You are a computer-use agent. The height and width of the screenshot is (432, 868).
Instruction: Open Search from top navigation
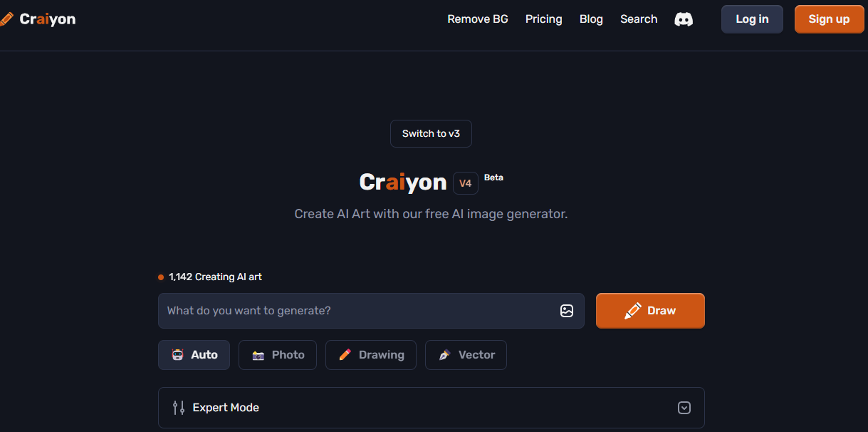pos(639,19)
